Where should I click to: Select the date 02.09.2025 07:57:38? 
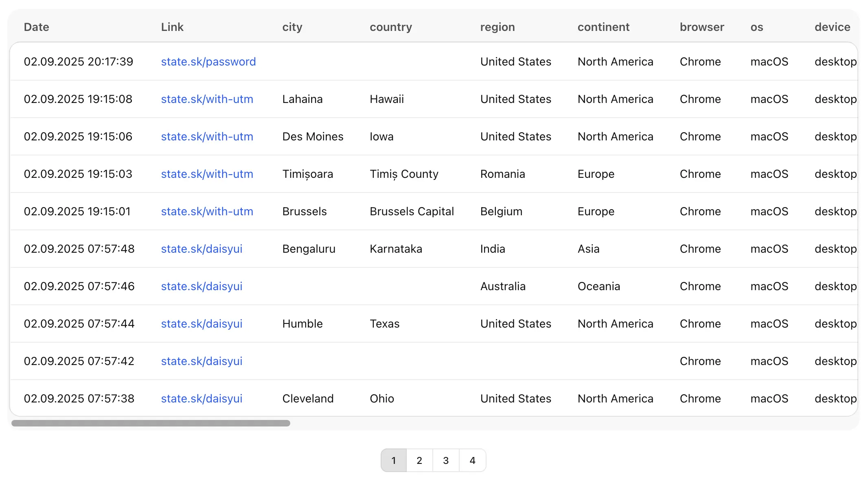pos(79,398)
